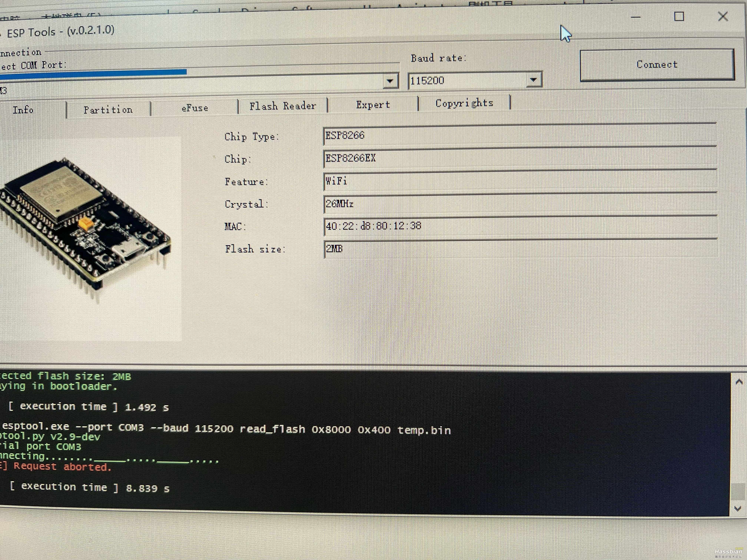The image size is (747, 560).
Task: Open the Flash Reader tab
Action: (283, 106)
